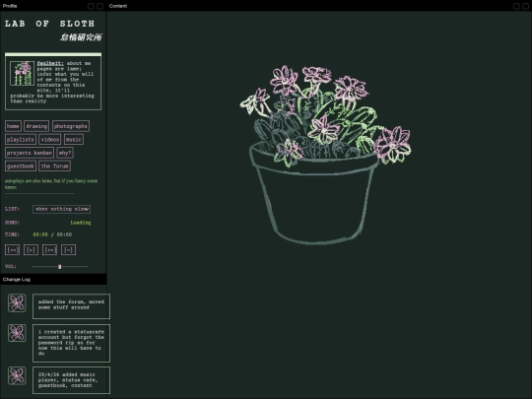Click the '00:00 / 00:00' time display
The height and width of the screenshot is (399, 532).
click(x=52, y=234)
